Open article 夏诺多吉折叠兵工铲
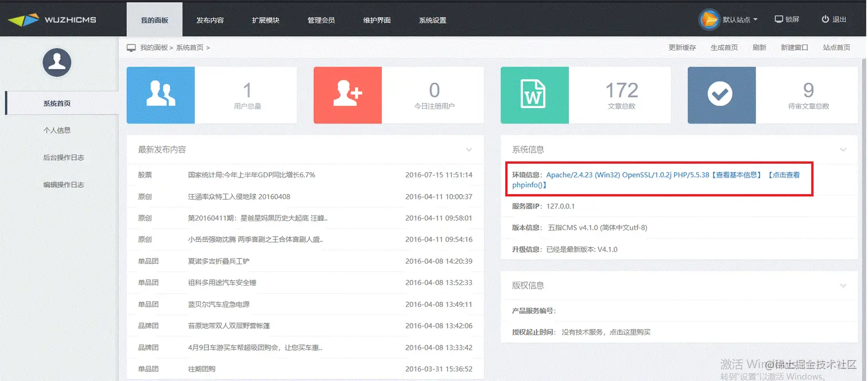The height and width of the screenshot is (381, 868). pos(219,261)
